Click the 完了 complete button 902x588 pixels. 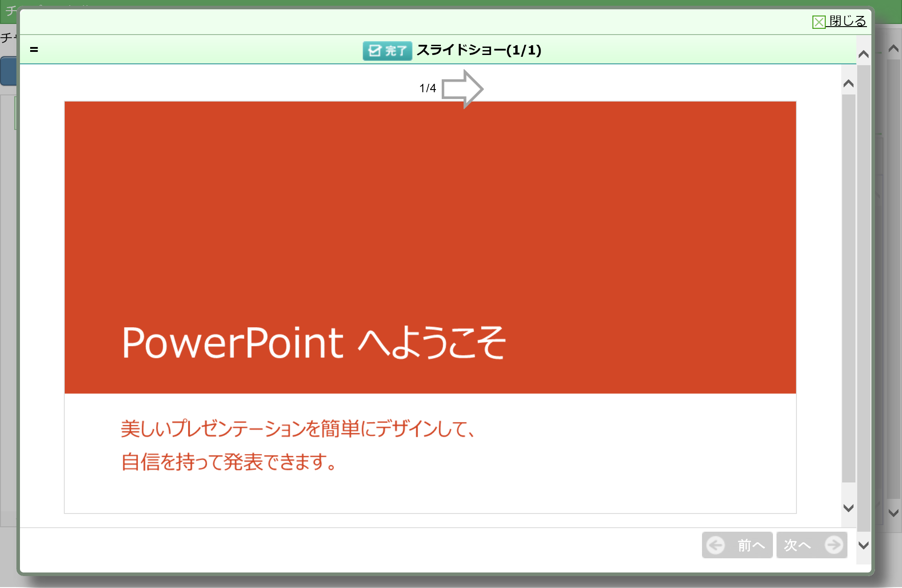(x=387, y=51)
